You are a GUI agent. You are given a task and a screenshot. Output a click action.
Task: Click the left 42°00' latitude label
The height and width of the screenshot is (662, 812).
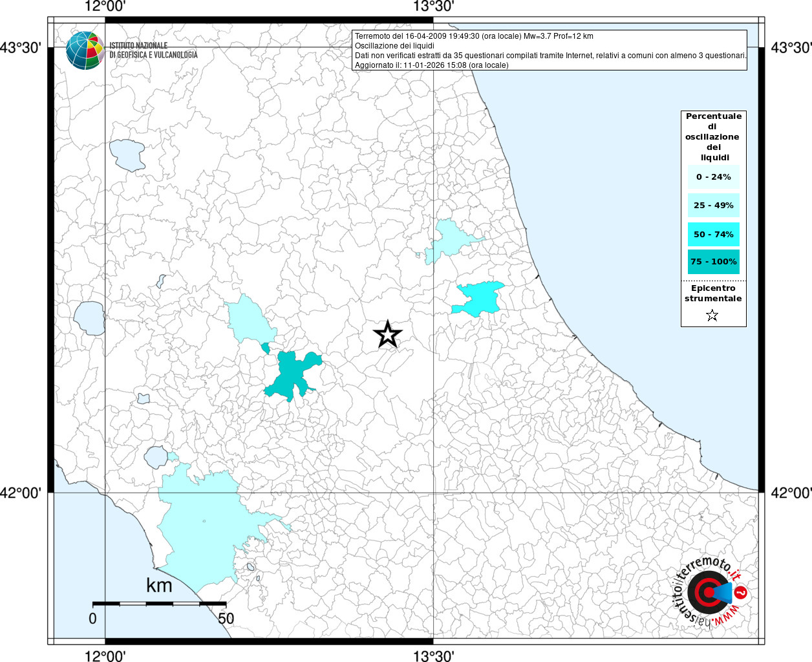coord(21,493)
